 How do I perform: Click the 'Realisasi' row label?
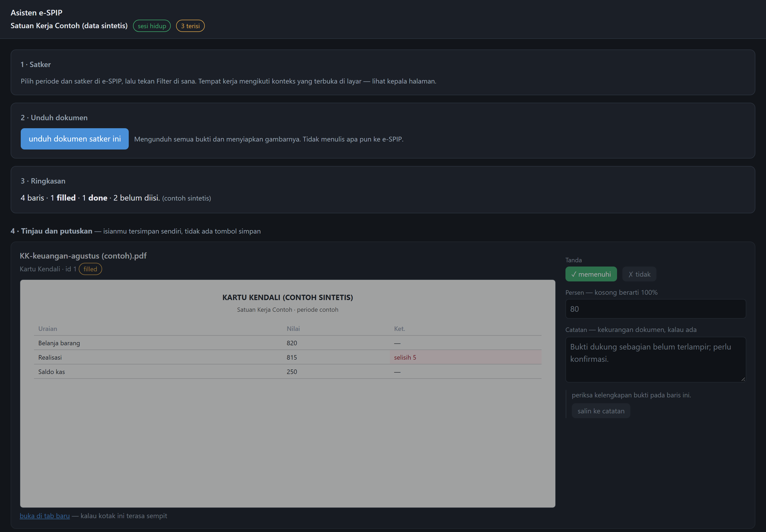coord(50,357)
